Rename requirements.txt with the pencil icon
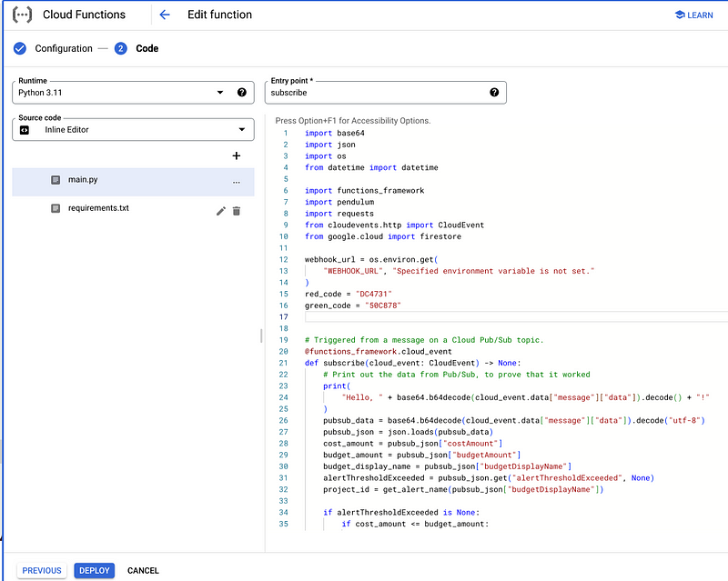Image resolution: width=728 pixels, height=581 pixels. coord(220,211)
